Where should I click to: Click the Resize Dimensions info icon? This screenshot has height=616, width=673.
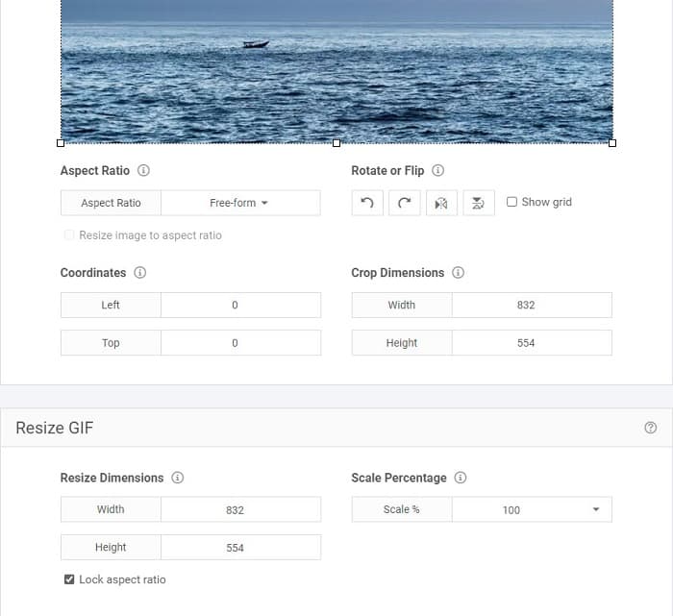(178, 478)
